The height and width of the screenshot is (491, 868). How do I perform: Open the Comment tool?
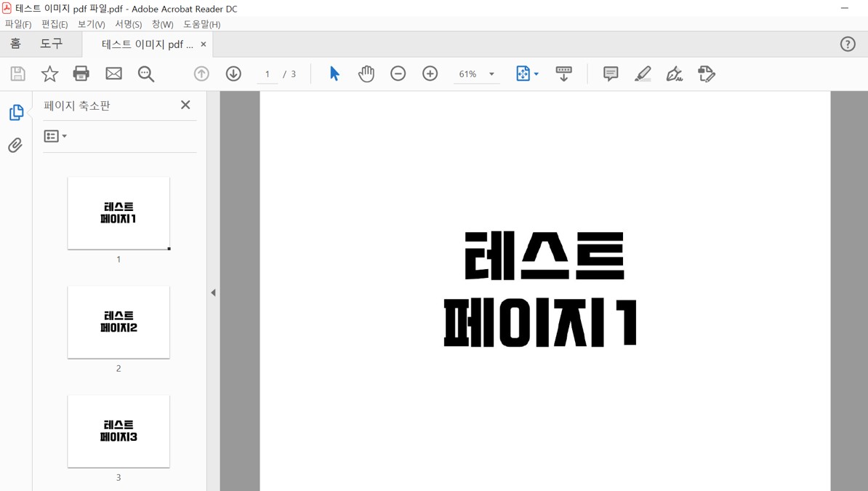pos(610,73)
